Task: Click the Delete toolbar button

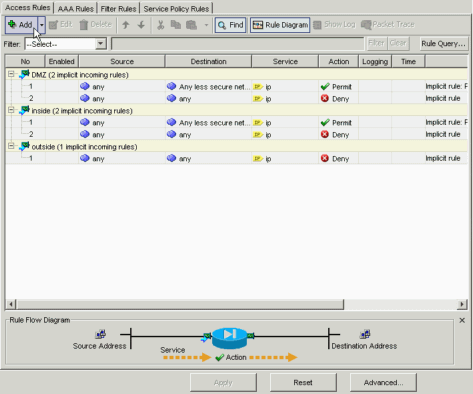Action: (x=96, y=25)
